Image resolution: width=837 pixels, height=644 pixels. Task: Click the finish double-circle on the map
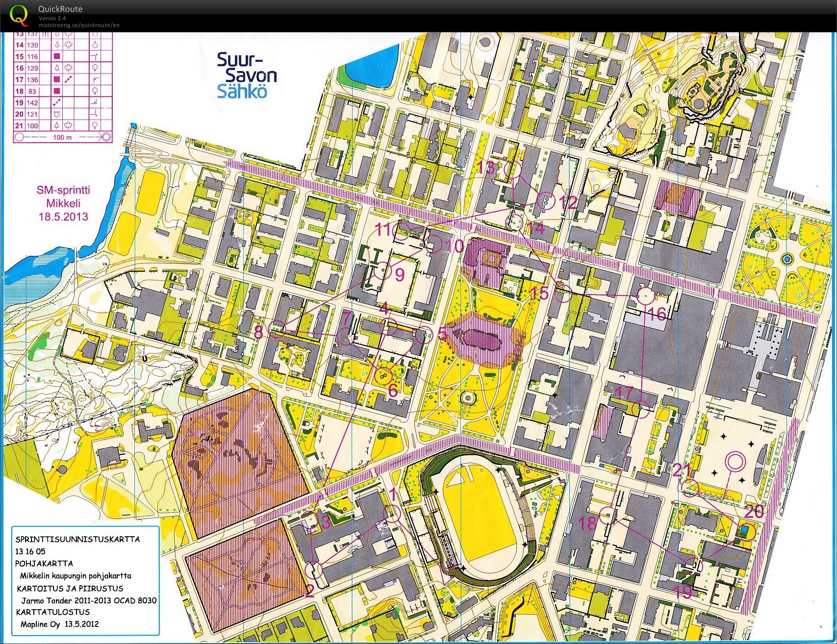coord(735,462)
